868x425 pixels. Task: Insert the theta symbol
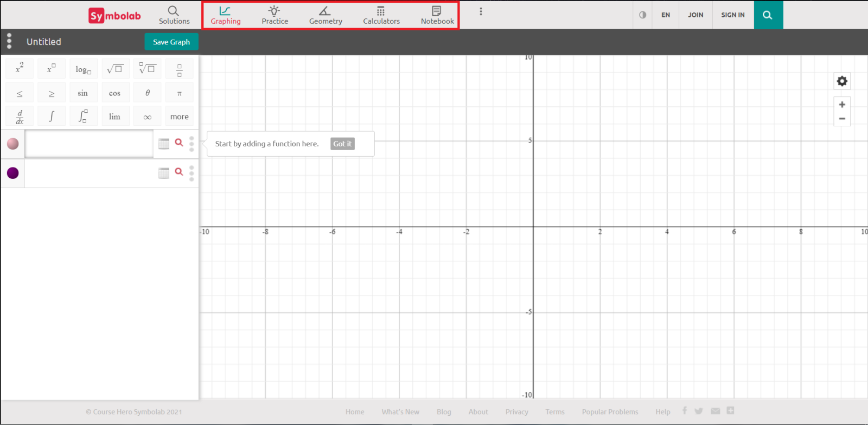point(148,93)
